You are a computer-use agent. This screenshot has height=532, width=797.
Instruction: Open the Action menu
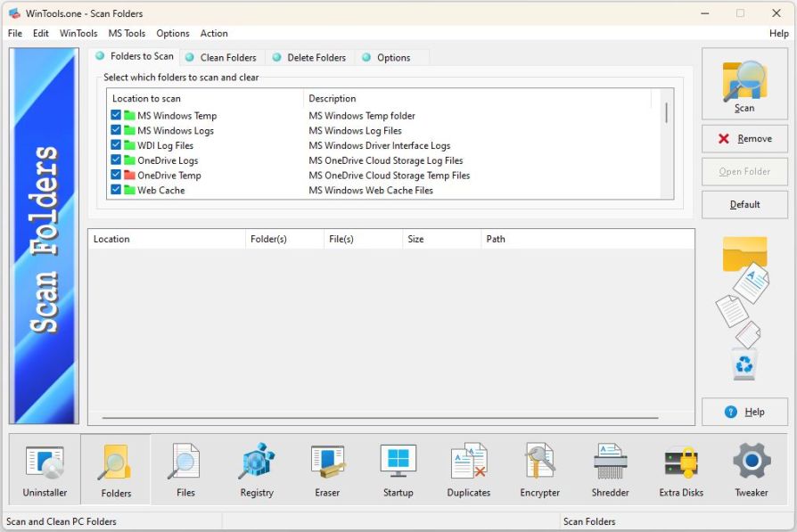click(214, 33)
